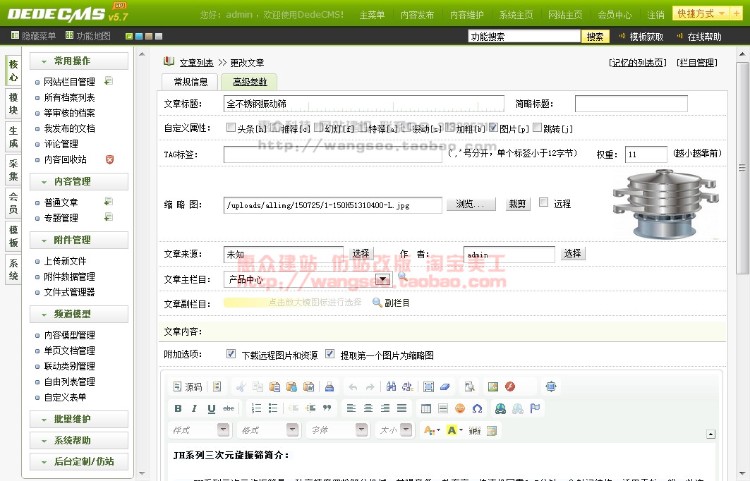Insert Flash using the red Flash icon
Viewport: 750px width, 481px height.
tap(510, 386)
